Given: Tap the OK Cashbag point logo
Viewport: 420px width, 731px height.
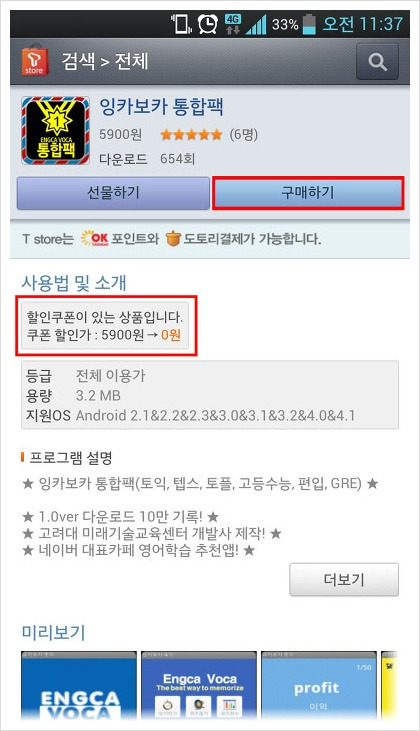Looking at the screenshot, I should coord(95,239).
